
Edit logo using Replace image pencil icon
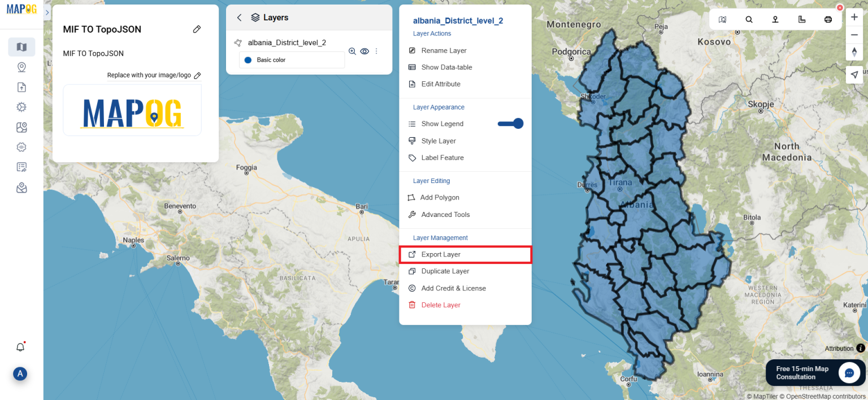point(198,75)
